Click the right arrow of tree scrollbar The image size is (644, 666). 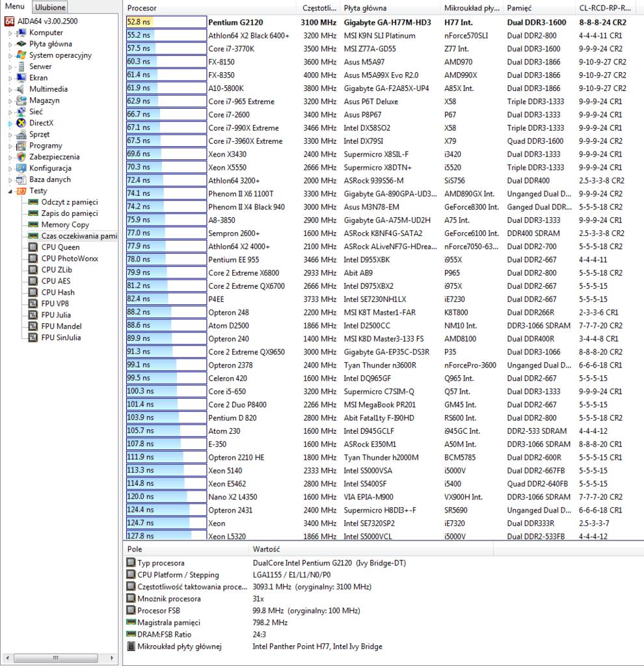111,658
